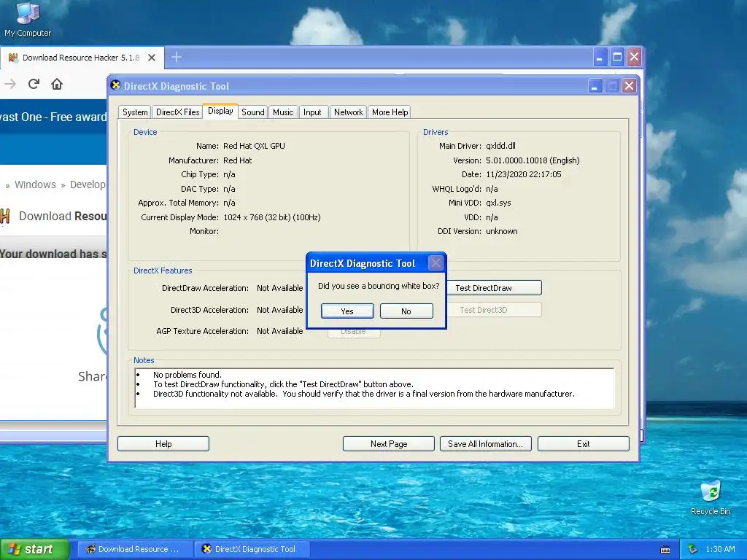
Task: Open My Computer desktop icon
Action: tap(28, 20)
